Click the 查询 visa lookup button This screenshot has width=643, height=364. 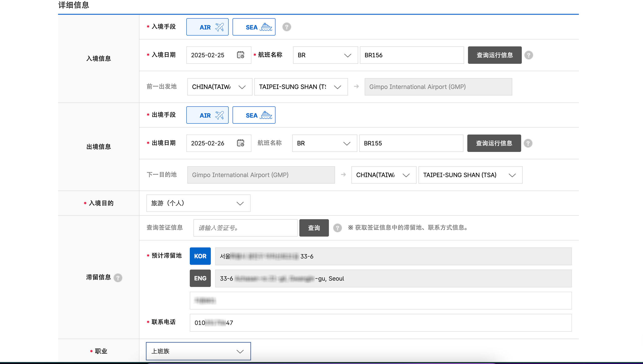pyautogui.click(x=314, y=228)
